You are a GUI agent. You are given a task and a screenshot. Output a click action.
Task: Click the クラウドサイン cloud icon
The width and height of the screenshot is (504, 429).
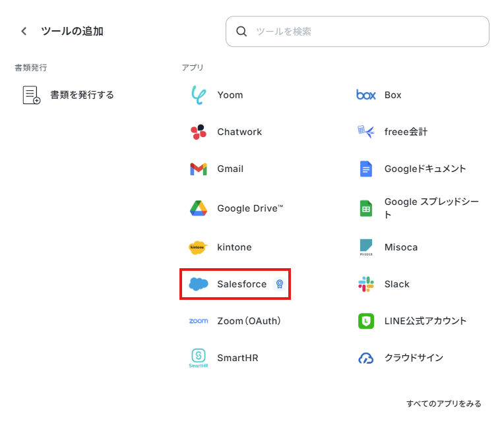(x=365, y=358)
